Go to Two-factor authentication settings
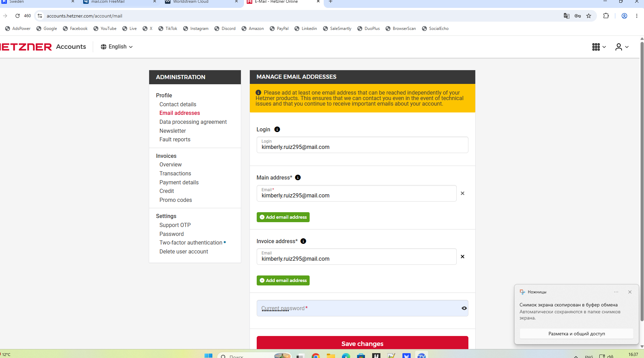 191,242
